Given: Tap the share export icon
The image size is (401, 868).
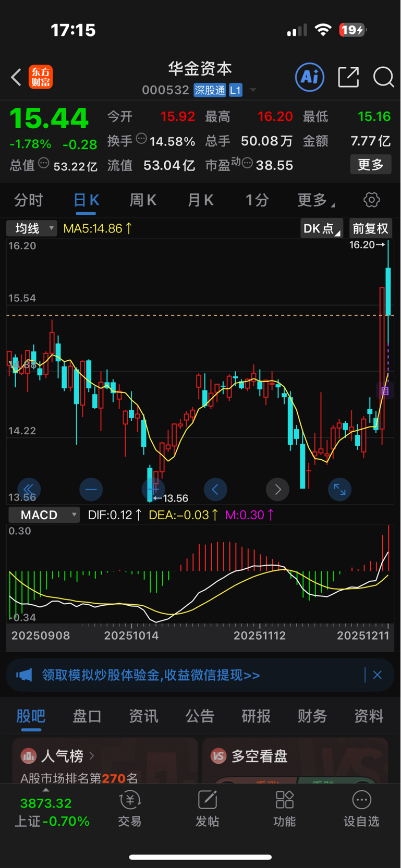Looking at the screenshot, I should click(x=348, y=77).
